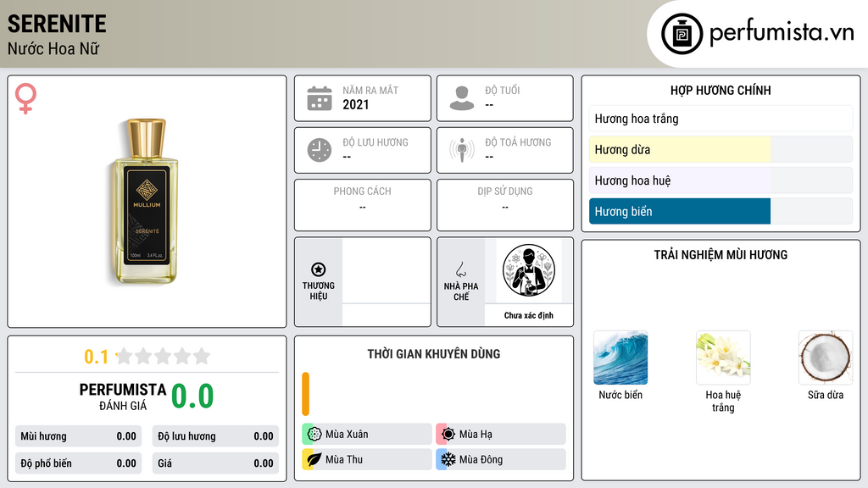Click the clock icon beside Độ lưu hương
This screenshot has height=488, width=868.
(320, 150)
